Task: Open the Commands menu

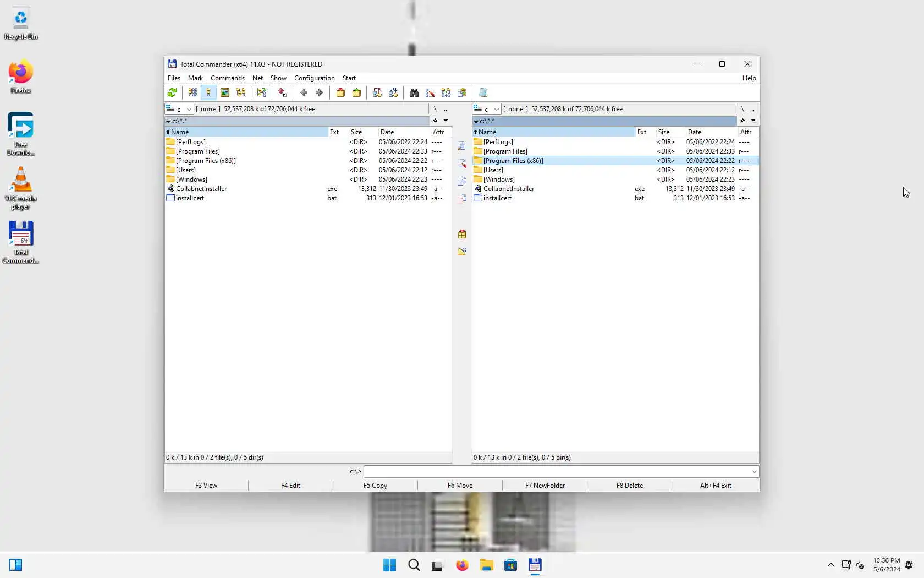Action: [x=228, y=78]
